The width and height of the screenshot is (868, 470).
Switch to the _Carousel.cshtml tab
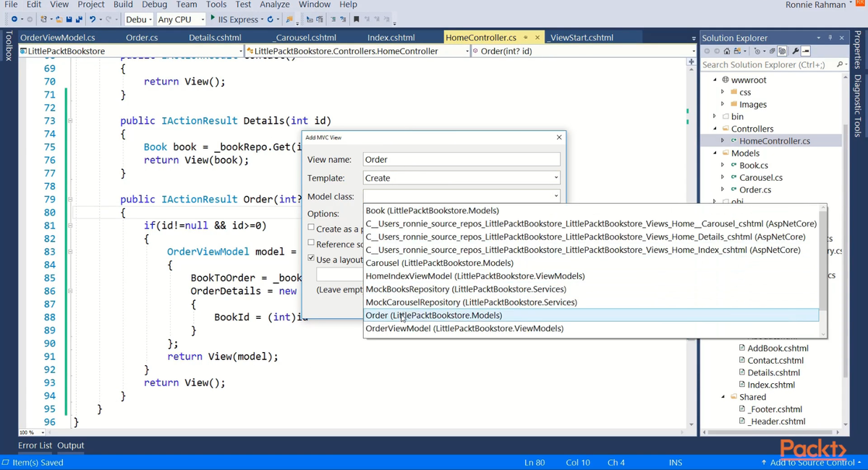[x=305, y=38]
